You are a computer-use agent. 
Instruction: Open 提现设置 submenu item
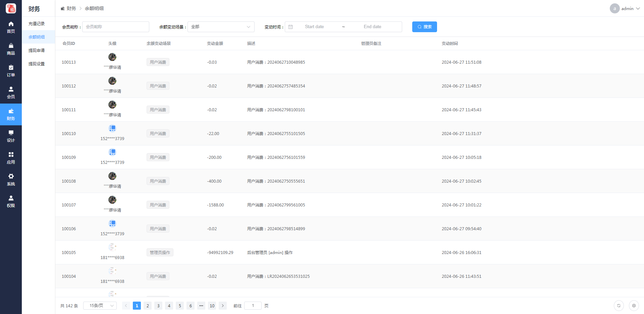point(37,64)
